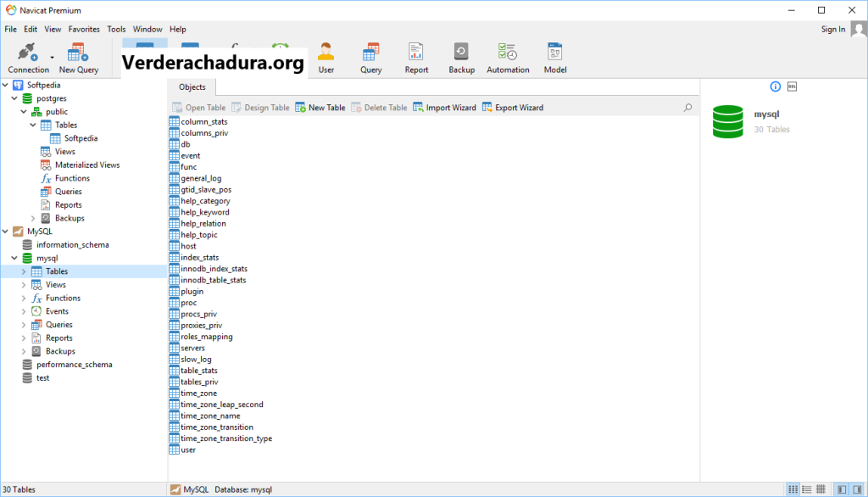Image resolution: width=868 pixels, height=497 pixels.
Task: Open the Model section in toolbar
Action: [554, 58]
